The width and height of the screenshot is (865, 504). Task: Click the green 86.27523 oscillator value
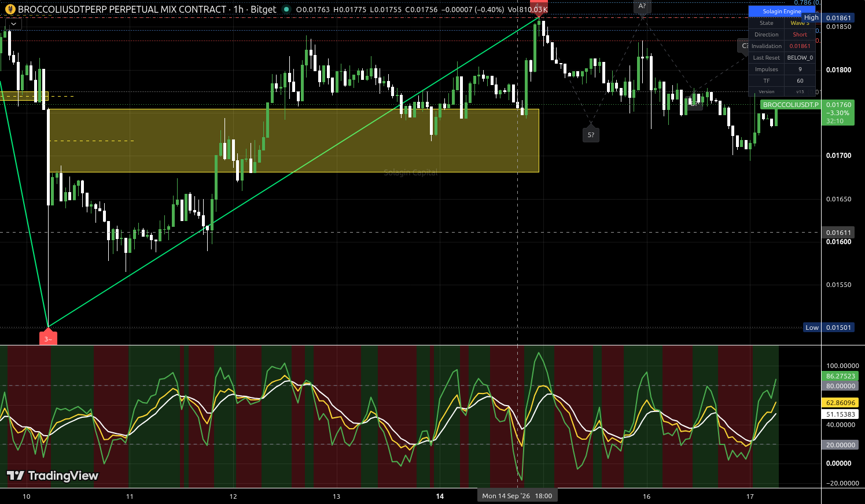coord(840,376)
